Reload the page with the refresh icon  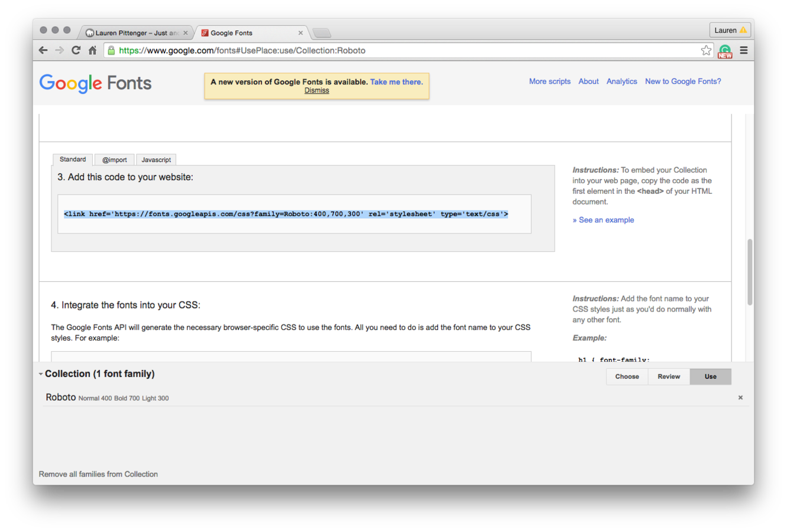click(76, 50)
